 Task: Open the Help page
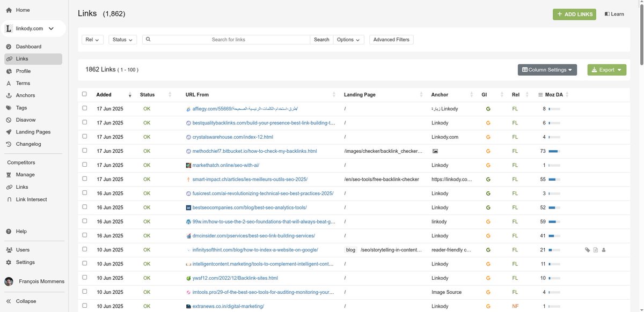(x=21, y=232)
